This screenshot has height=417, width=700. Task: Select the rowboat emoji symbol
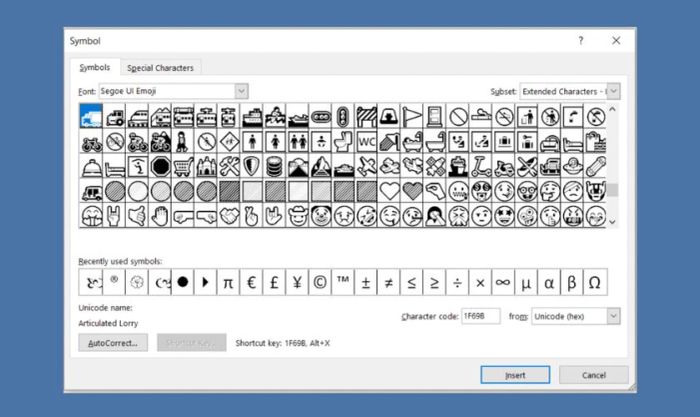pyautogui.click(x=275, y=116)
